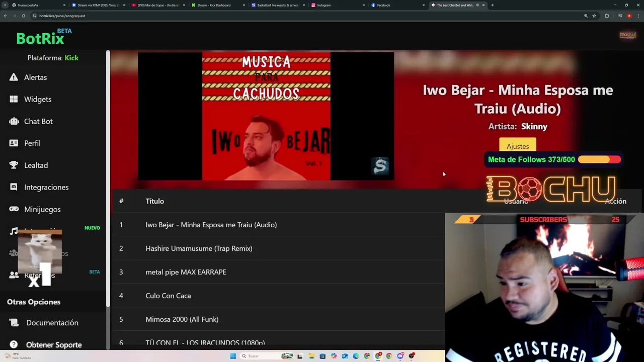Open the Windows Start menu
This screenshot has height=362, width=644.
pos(232,356)
